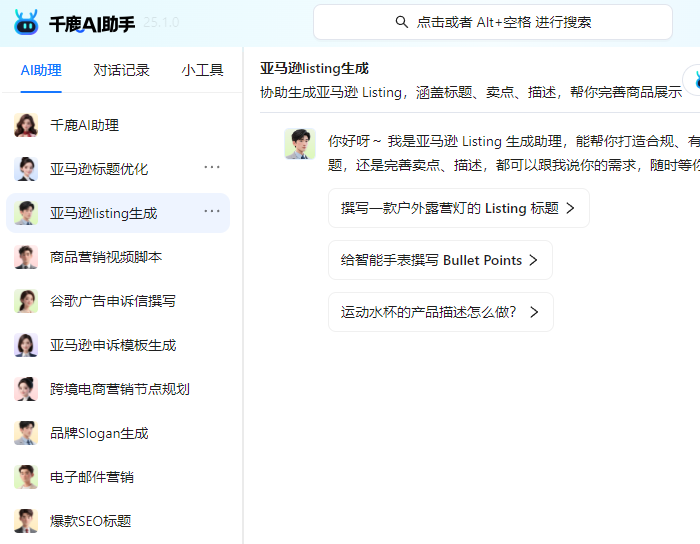Open the 跨境电商营销节点规划 assistant

pyautogui.click(x=119, y=389)
